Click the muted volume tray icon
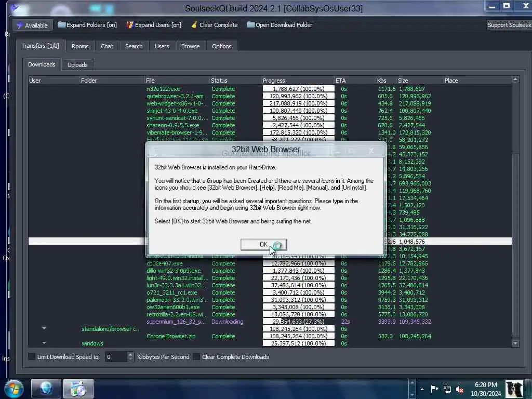This screenshot has height=399, width=532. (460, 389)
